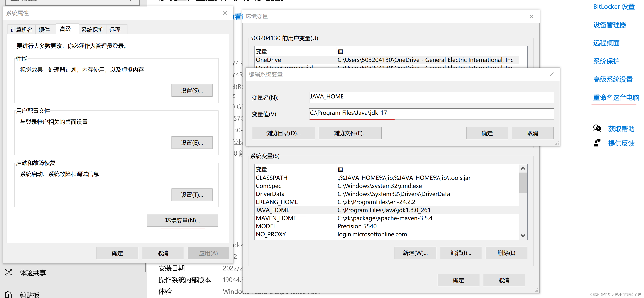This screenshot has height=298, width=644.
Task: Click the 获取帮助 link text
Action: tap(621, 129)
